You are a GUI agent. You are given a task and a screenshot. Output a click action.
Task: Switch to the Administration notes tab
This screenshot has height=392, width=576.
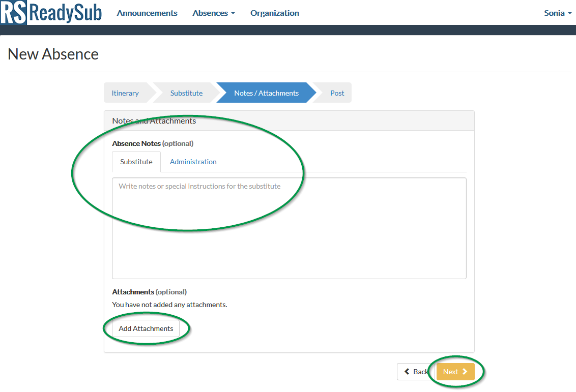tap(193, 161)
